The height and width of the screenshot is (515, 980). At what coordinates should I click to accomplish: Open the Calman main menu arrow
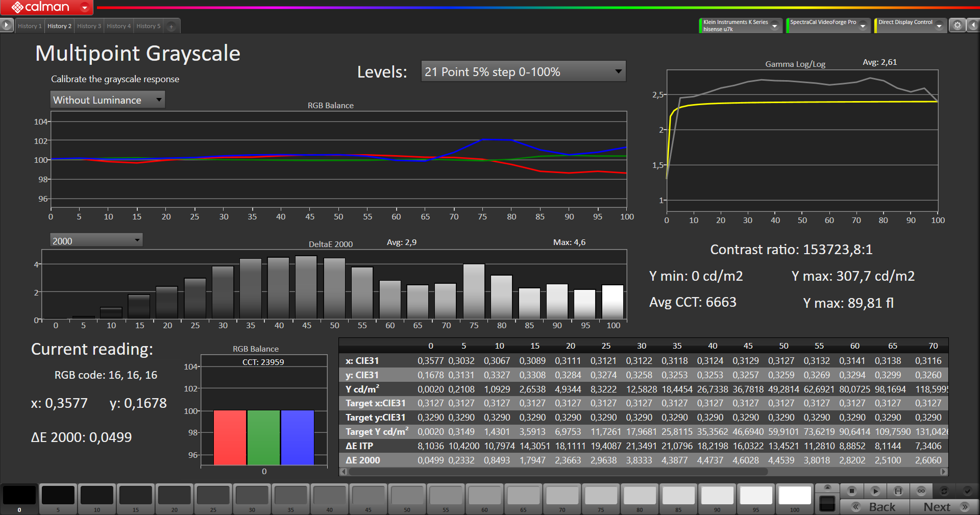[x=85, y=7]
